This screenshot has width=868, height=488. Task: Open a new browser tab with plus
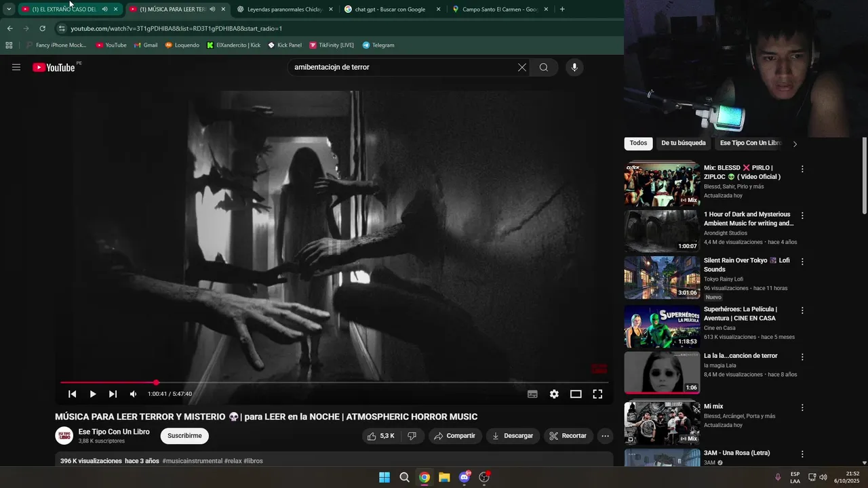coord(562,9)
